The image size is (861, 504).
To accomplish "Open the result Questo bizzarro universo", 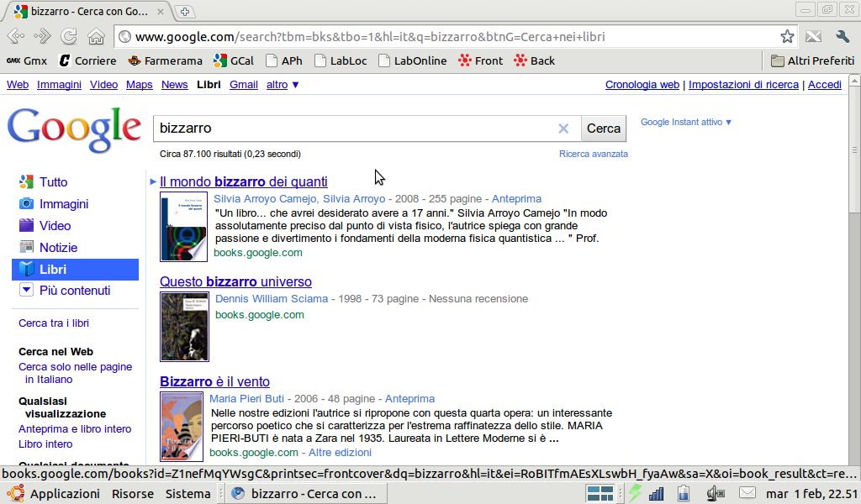I will tap(235, 281).
